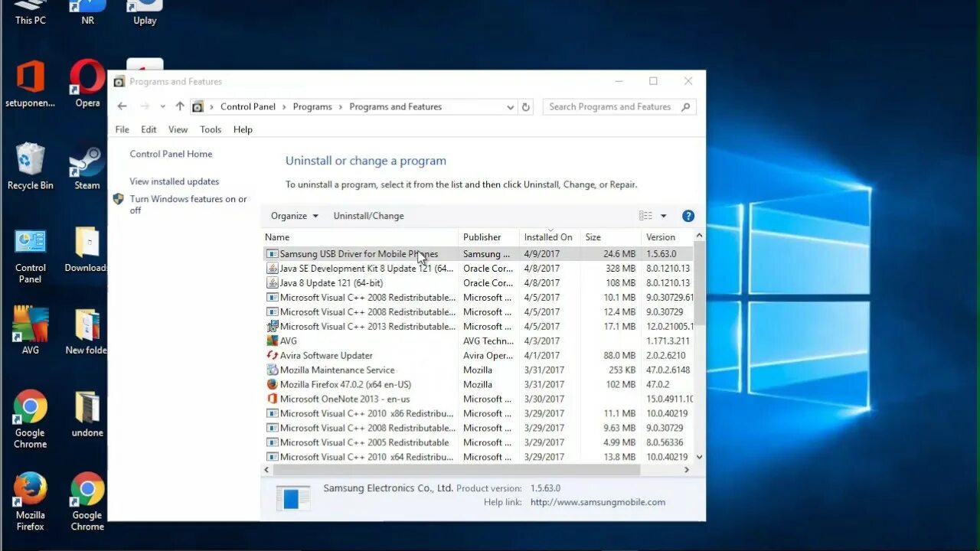Open the view options dropdown arrow
Viewport: 980px width, 551px height.
664,216
